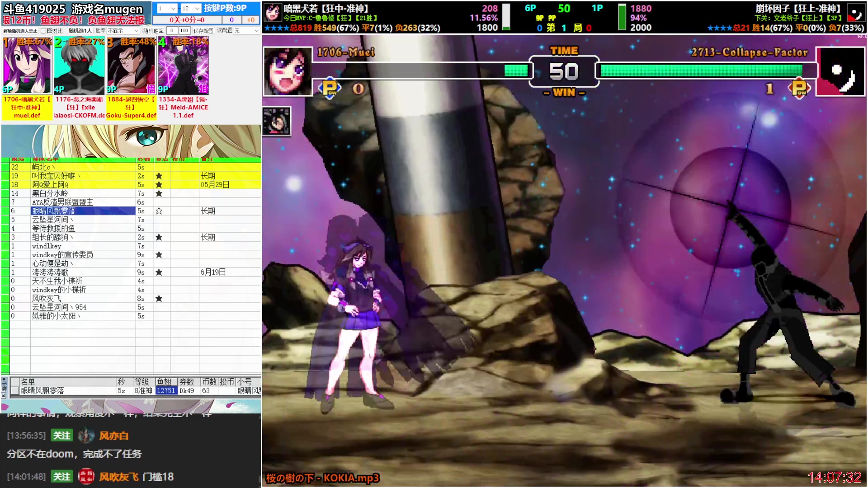Open the dropdown showing value 12
Viewport: 868px width, 488px height.
[x=191, y=9]
